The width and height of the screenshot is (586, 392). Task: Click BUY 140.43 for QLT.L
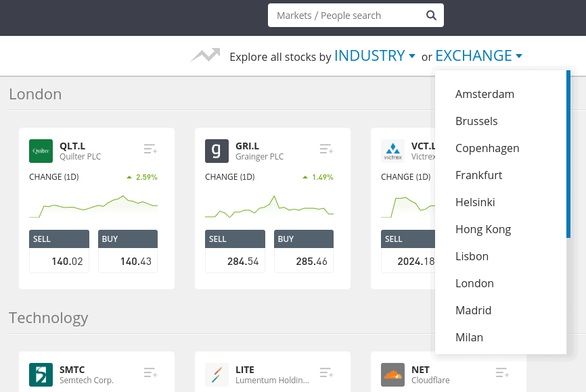(x=128, y=251)
